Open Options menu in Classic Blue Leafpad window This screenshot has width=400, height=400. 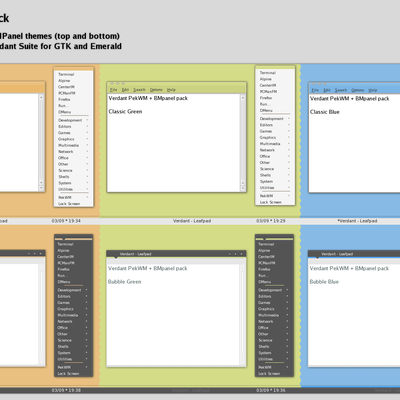[357, 90]
